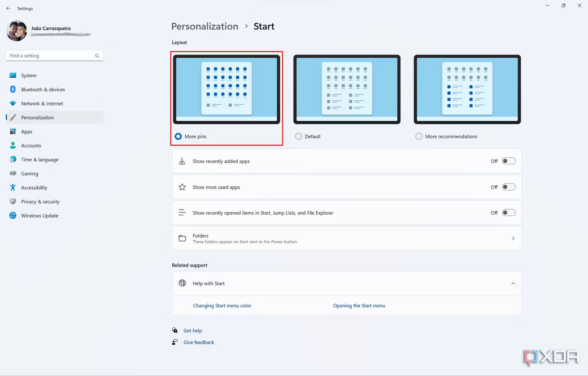Select the Default layout radio button

click(x=299, y=137)
